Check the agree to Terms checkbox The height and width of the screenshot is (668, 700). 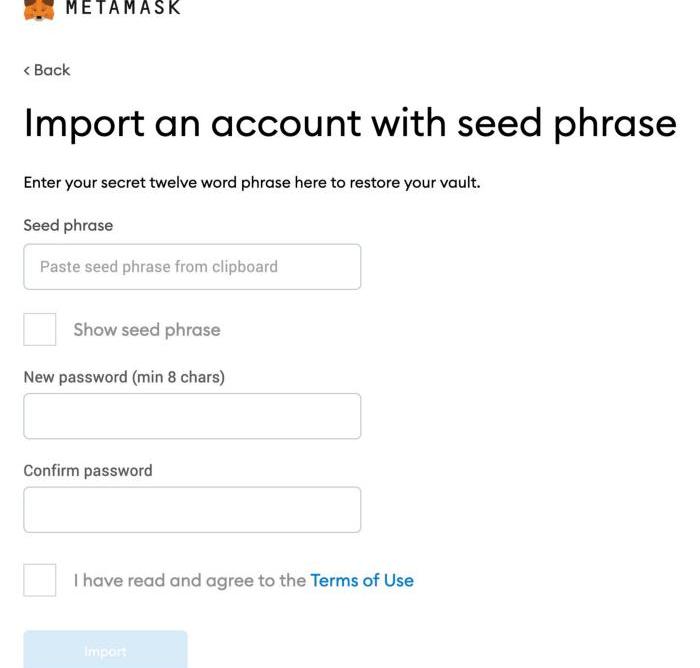click(40, 580)
